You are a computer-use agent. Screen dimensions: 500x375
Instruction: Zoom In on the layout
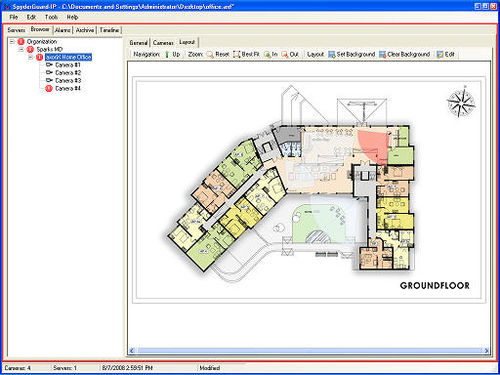click(x=267, y=54)
